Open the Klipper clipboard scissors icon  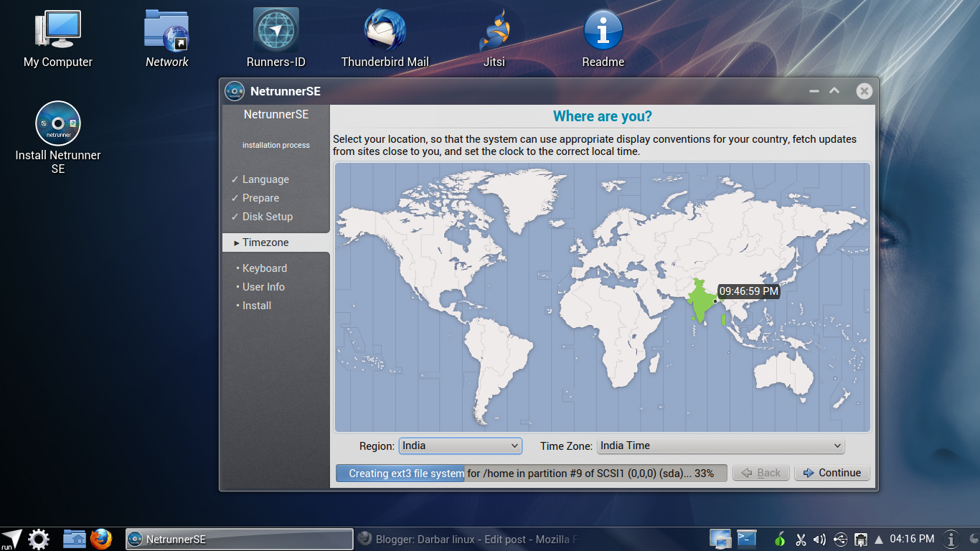point(801,539)
